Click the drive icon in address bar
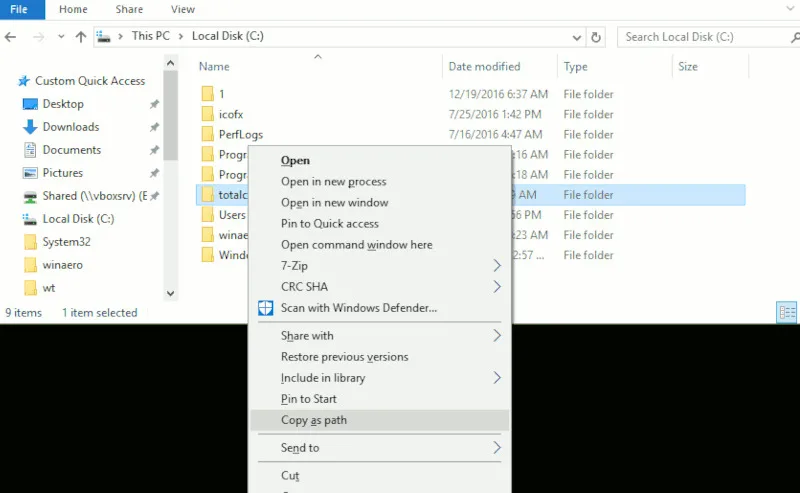 pos(104,37)
